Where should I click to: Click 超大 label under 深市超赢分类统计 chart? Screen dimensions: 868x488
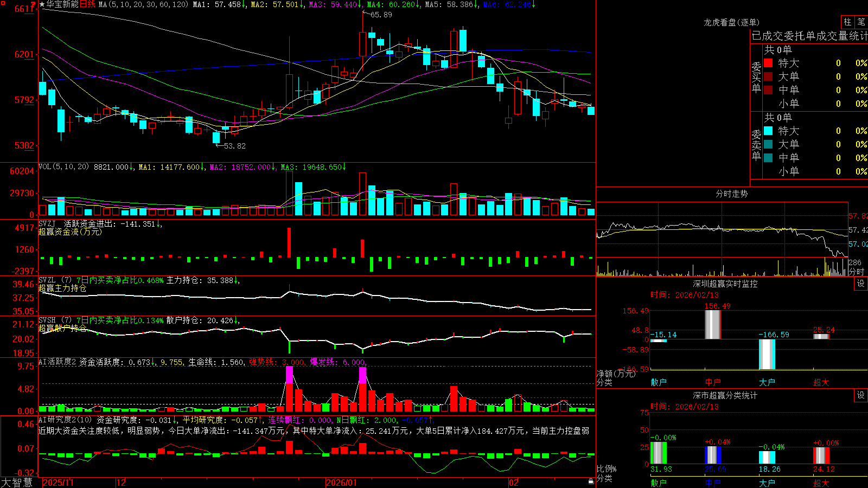click(821, 483)
